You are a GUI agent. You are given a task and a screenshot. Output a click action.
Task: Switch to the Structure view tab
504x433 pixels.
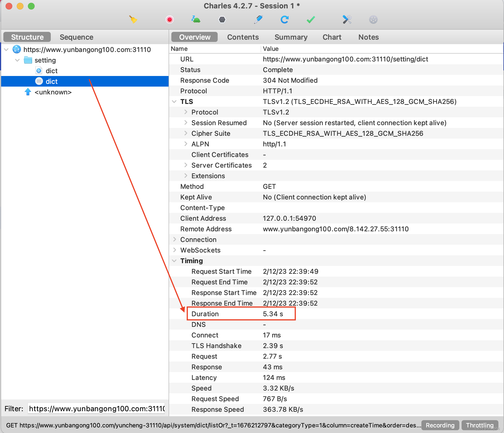pyautogui.click(x=27, y=37)
